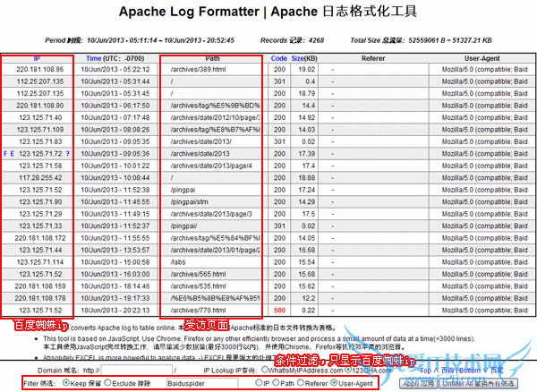Click IP cell 220.181.108.159
This screenshot has height=392, width=537.
[40, 286]
